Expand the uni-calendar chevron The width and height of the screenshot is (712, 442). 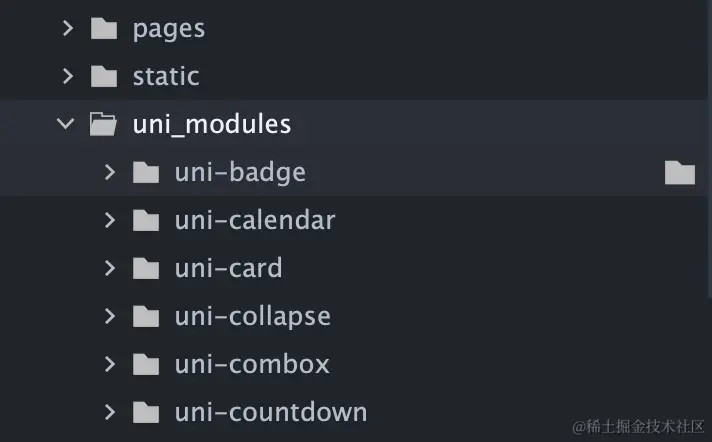(x=109, y=220)
